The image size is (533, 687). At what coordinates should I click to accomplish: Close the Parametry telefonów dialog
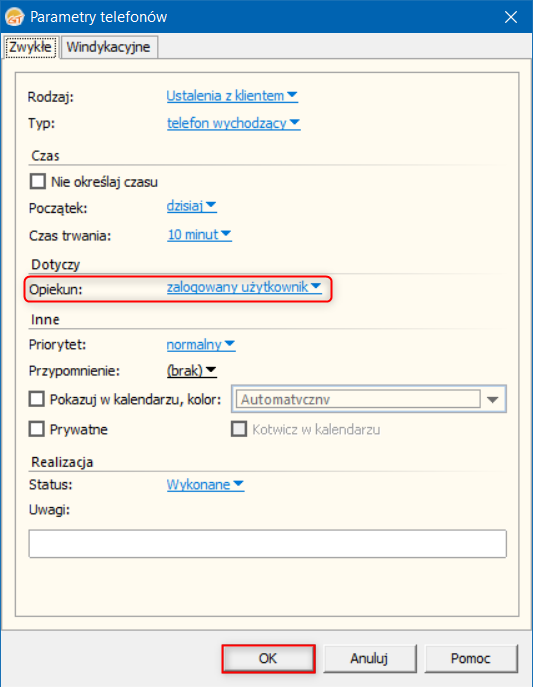click(511, 17)
